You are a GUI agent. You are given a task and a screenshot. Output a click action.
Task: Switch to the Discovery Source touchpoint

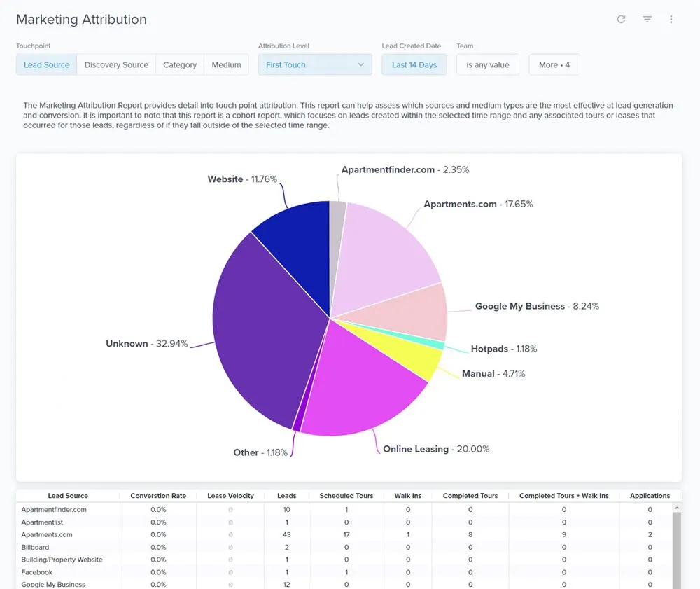click(115, 64)
